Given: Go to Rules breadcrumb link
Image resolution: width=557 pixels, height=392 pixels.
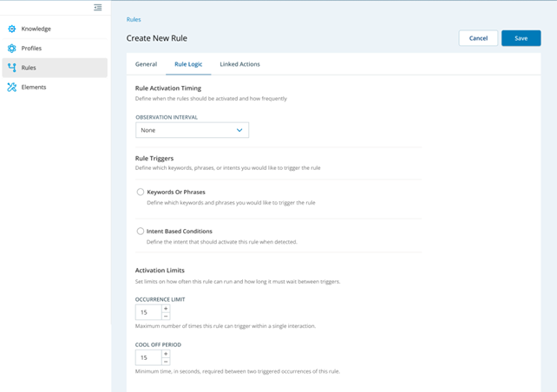Looking at the screenshot, I should click(x=134, y=19).
